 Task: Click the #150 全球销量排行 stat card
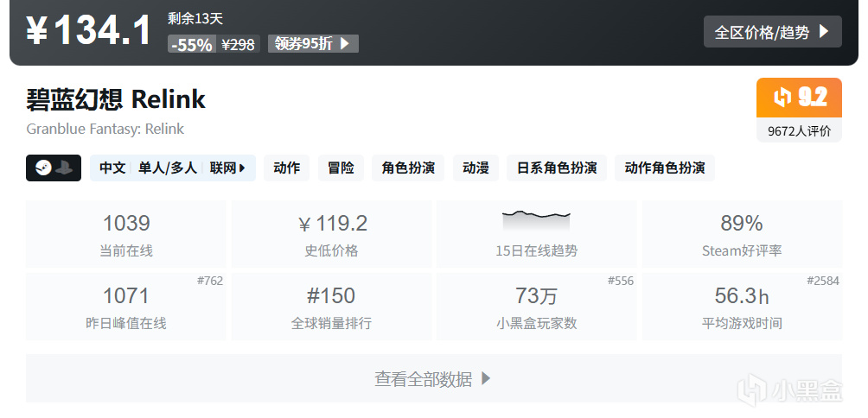click(332, 307)
